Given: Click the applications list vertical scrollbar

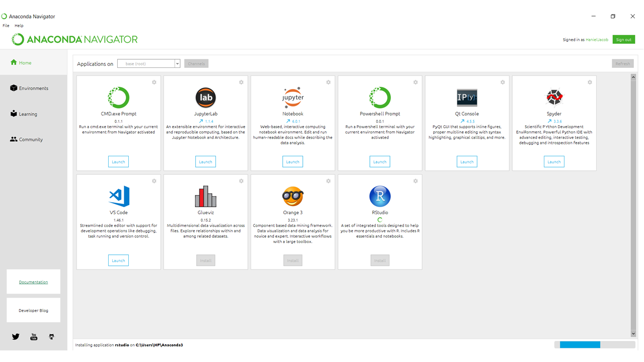Looking at the screenshot, I should (x=633, y=205).
